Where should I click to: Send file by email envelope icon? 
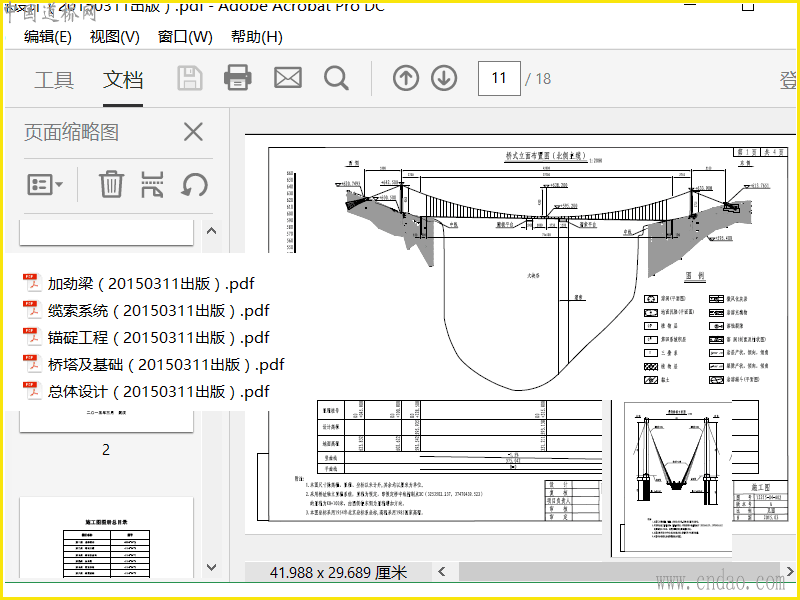pos(288,78)
